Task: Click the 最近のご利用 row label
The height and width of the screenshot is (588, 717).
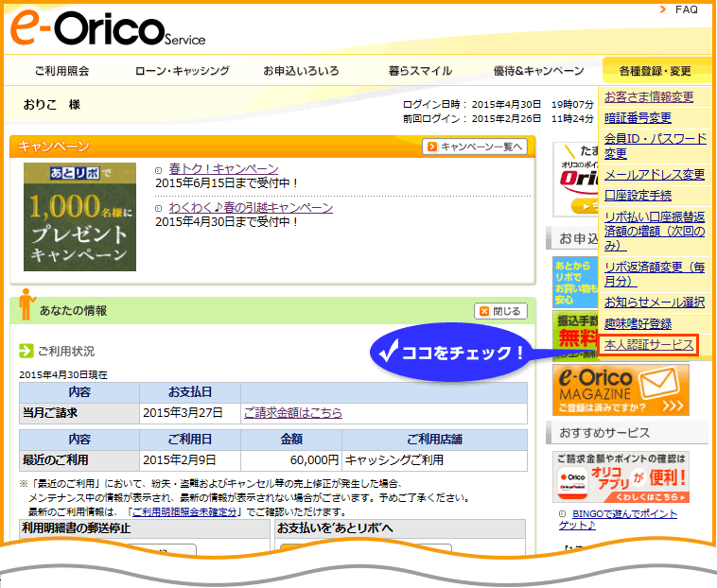Action: tap(56, 460)
